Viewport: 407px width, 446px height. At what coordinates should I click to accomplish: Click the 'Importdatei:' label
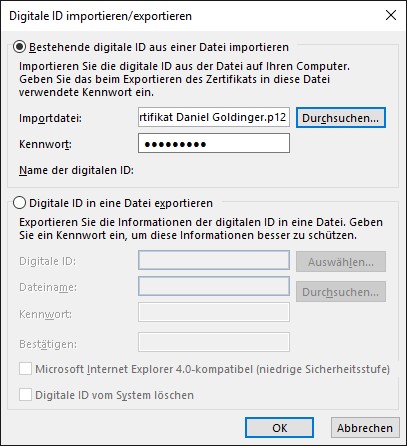pos(50,118)
